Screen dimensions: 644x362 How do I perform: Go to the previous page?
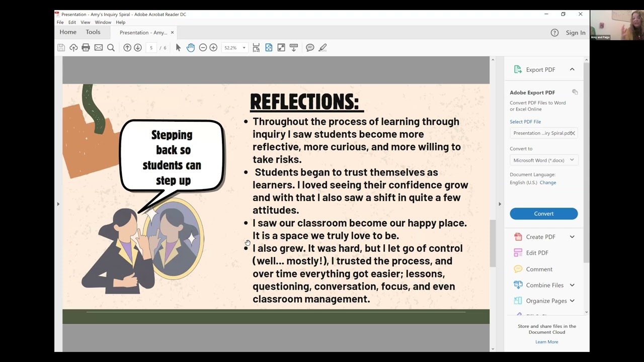(127, 48)
